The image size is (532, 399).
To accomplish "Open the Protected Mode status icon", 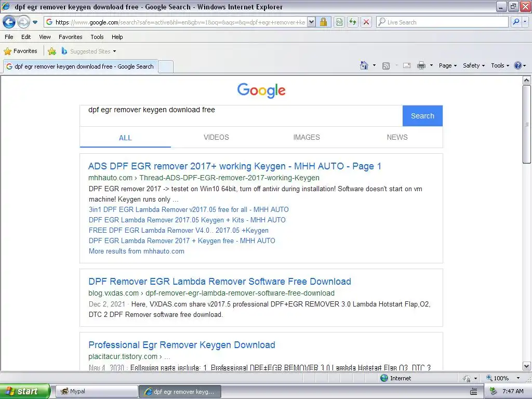I will coord(467,378).
